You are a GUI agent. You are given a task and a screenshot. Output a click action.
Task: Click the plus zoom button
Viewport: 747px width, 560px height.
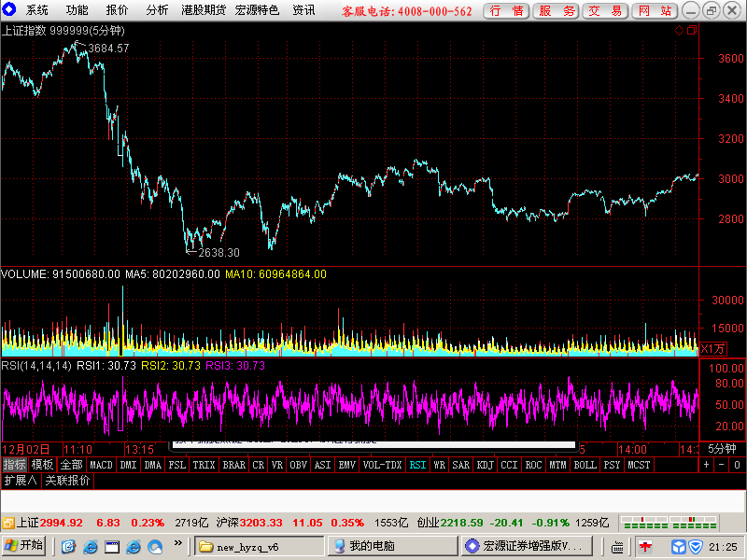point(707,465)
